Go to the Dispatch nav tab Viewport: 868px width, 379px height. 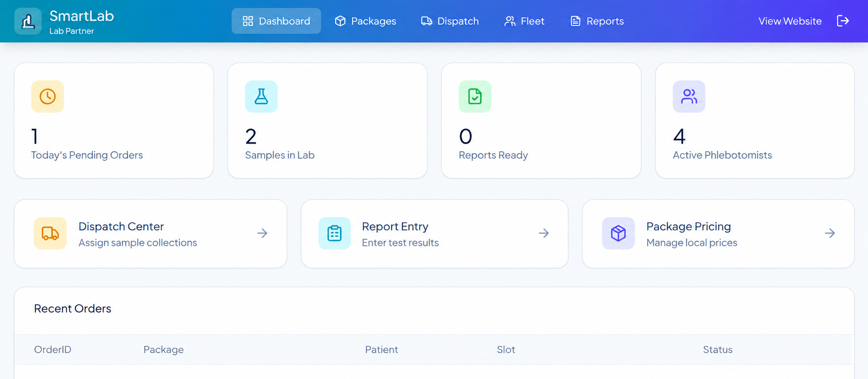[x=450, y=21]
